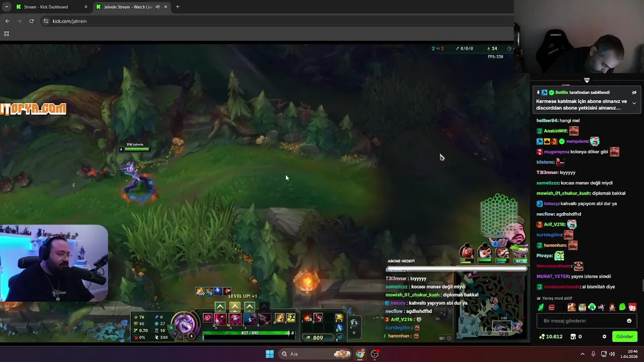Click chat message 'kocası manav değil miydi'
The image size is (644, 362).
tap(587, 183)
